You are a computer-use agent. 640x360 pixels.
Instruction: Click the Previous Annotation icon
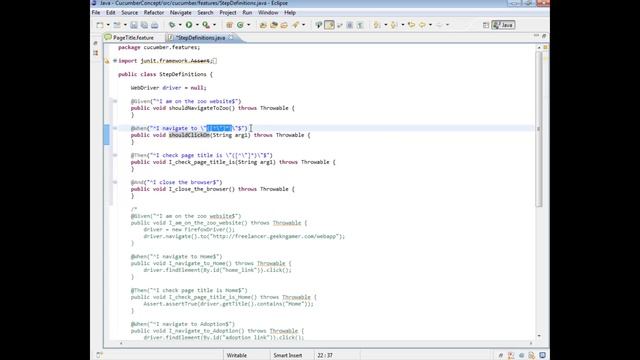[394, 25]
